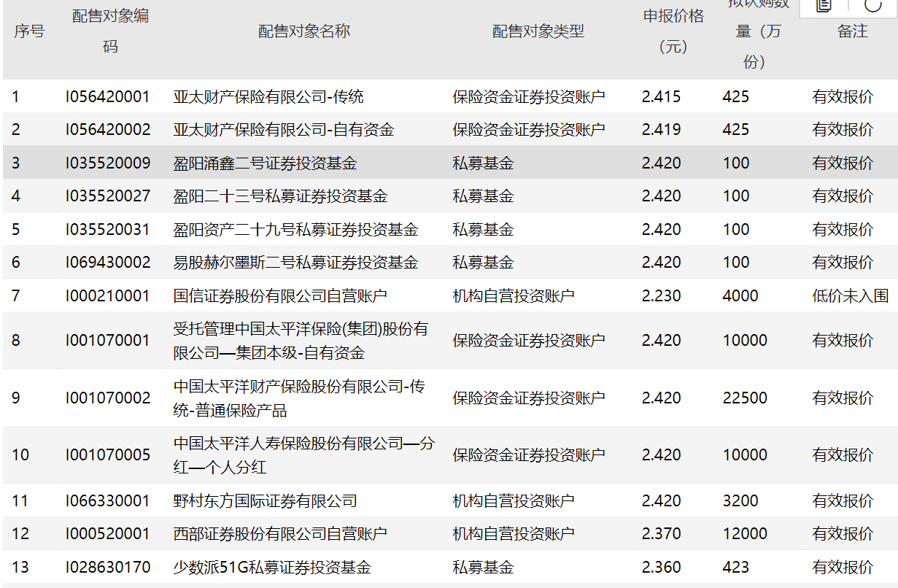This screenshot has width=898, height=588.
Task: Select code cell I066330001
Action: 107,500
